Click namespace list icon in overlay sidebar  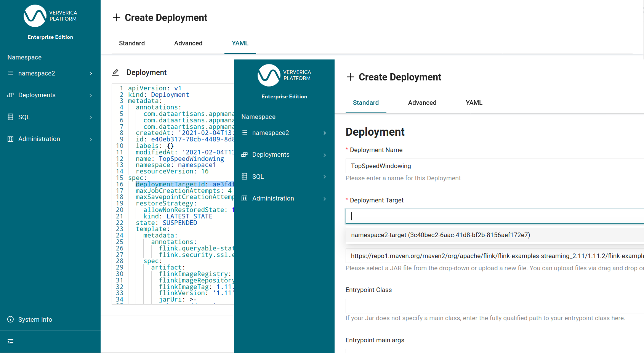244,133
